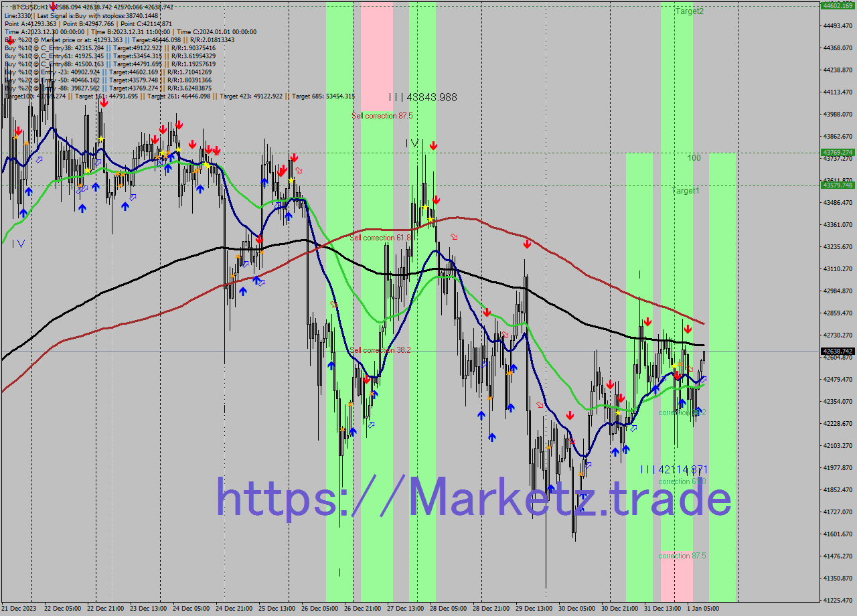
Task: Click the '43843.988' wave price label
Action: (x=432, y=97)
